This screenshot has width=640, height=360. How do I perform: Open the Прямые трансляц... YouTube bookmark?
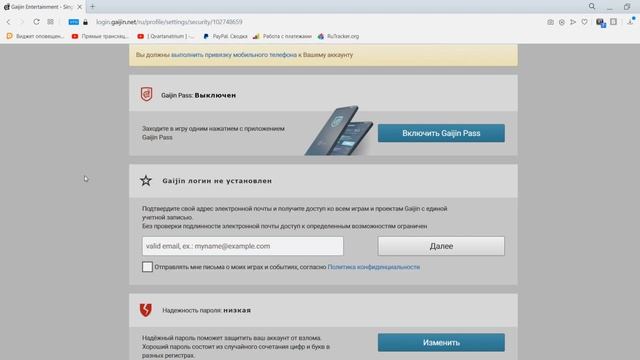[x=100, y=36]
